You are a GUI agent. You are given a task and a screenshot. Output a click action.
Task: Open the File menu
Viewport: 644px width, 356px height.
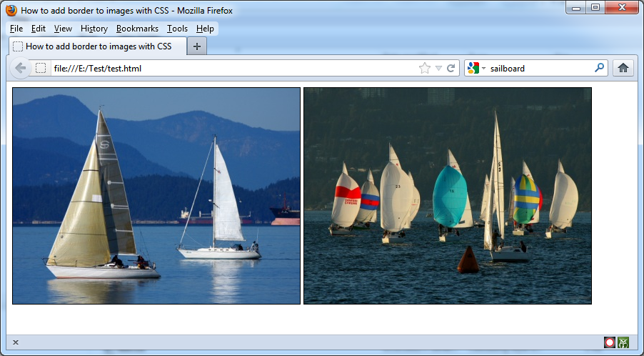(16, 29)
